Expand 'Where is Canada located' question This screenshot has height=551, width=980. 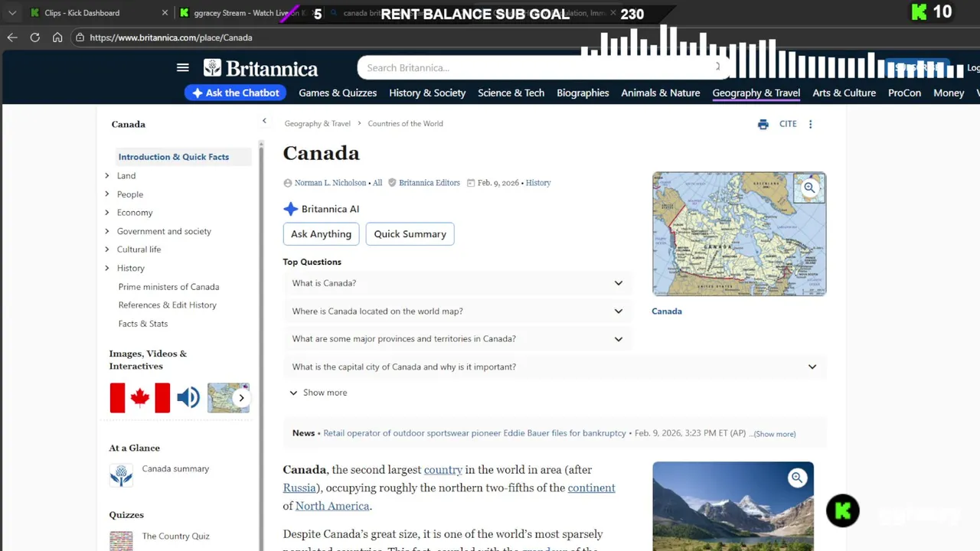point(457,311)
